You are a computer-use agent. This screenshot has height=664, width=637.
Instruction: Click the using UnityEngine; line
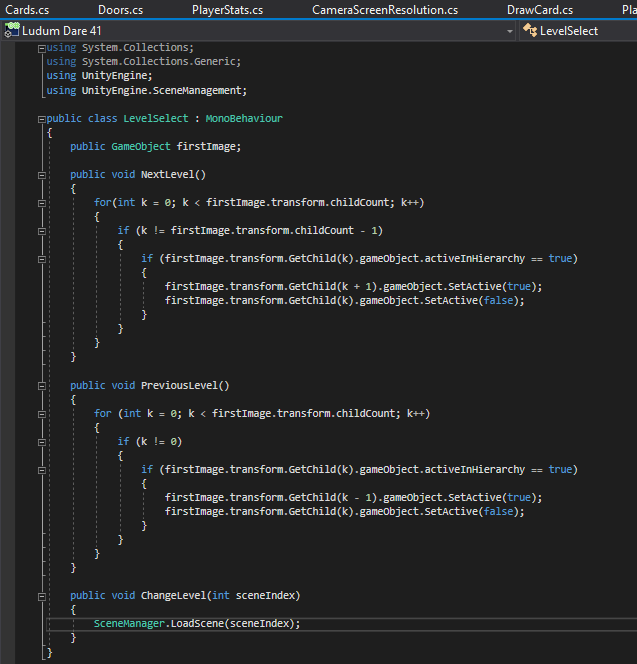(x=99, y=75)
